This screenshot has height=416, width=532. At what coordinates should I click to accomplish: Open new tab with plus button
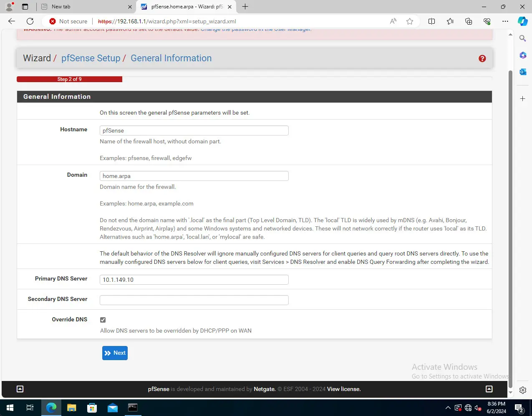pyautogui.click(x=245, y=7)
